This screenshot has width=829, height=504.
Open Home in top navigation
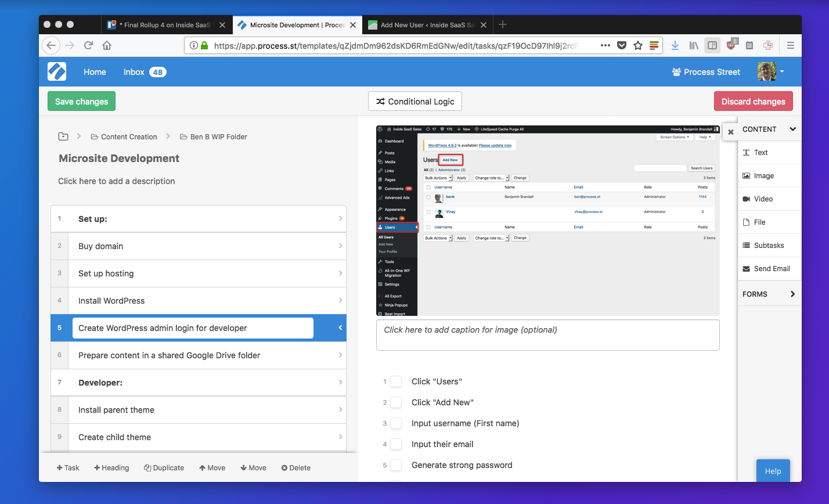pyautogui.click(x=95, y=72)
